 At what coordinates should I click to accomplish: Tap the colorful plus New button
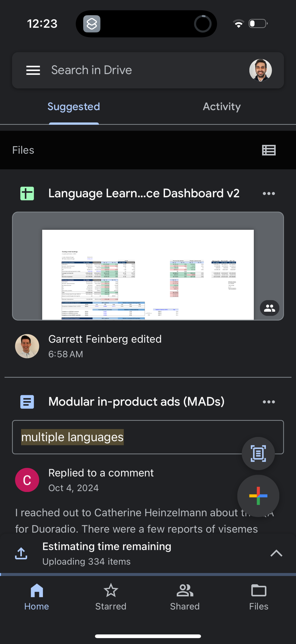(x=258, y=496)
